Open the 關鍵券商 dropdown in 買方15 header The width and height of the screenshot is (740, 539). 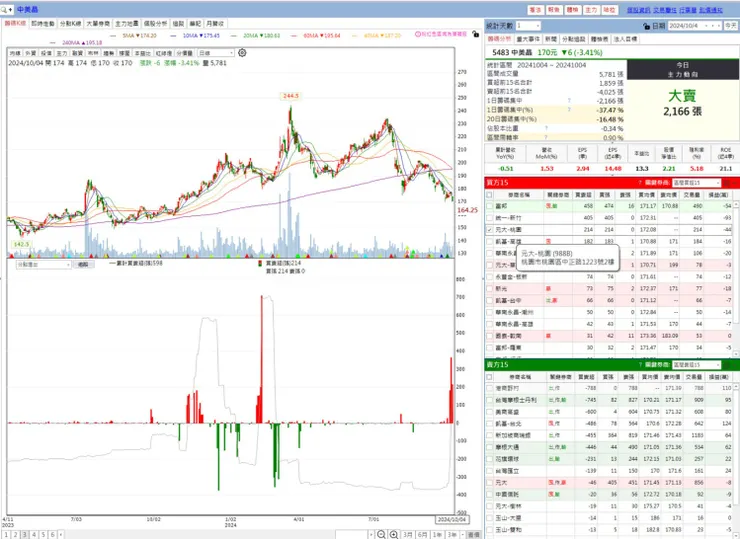(697, 183)
